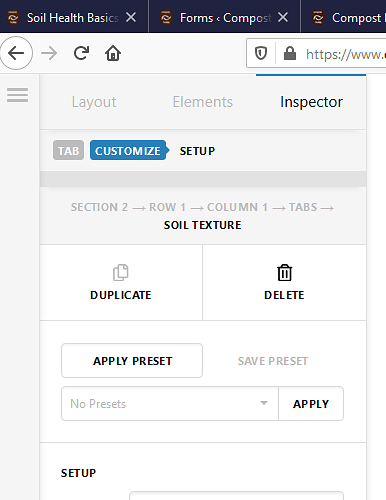Navigate to ROW 1 in the breadcrumb

pyautogui.click(x=167, y=207)
